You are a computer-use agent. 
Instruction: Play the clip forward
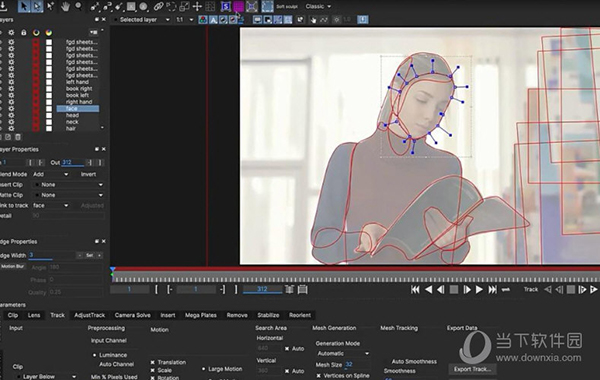coord(479,290)
